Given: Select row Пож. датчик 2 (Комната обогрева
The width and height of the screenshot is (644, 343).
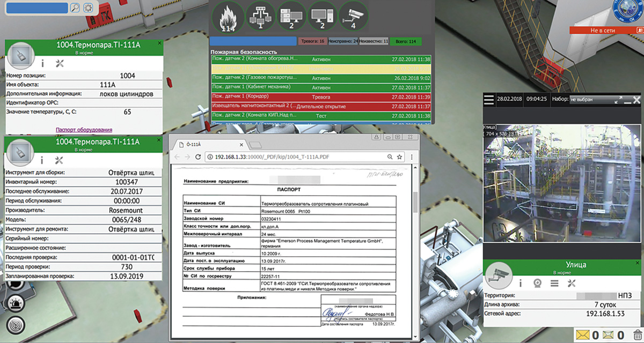Looking at the screenshot, I should point(321,59).
